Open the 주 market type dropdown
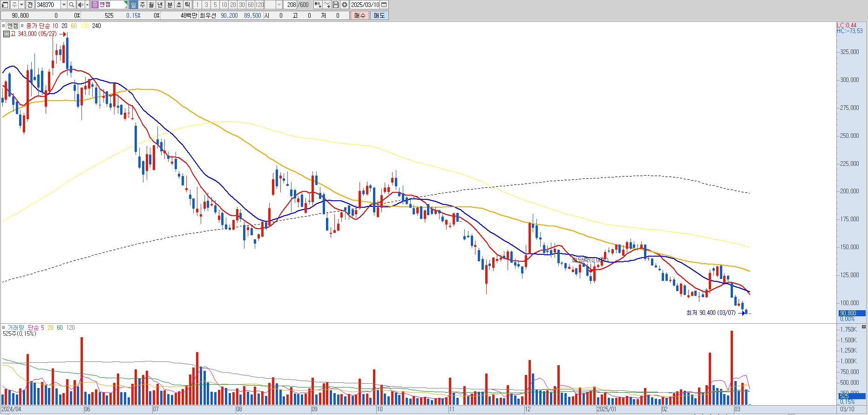 (22, 5)
